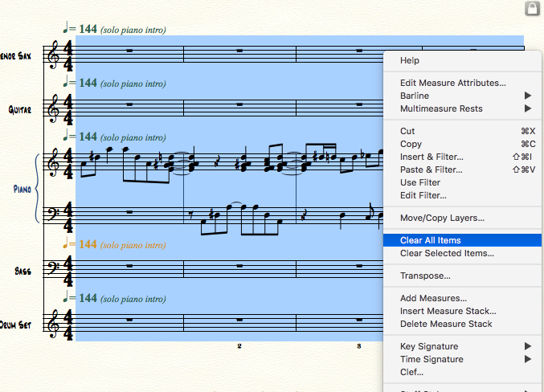Expand the Barline submenu
Screen dimensions: 544x392
[464, 96]
